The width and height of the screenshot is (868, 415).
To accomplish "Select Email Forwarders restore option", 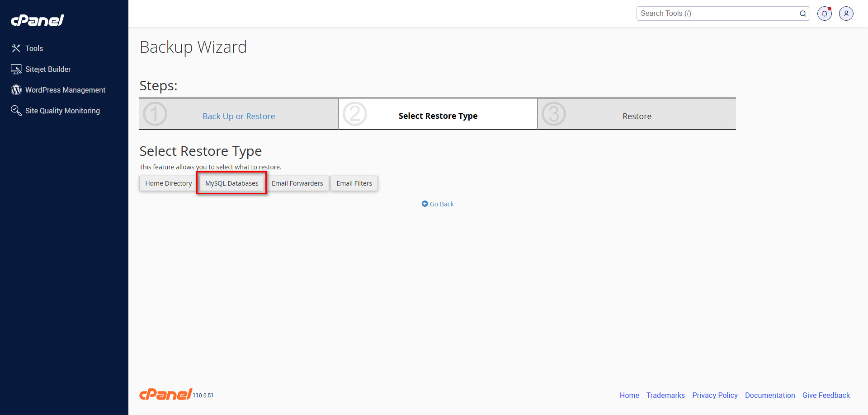I will (297, 183).
